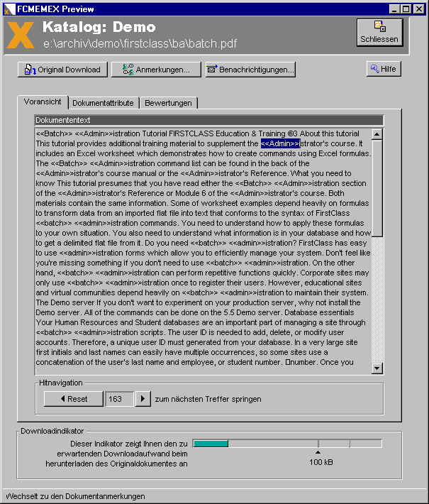Click the download indicator progress bar
Image resolution: width=429 pixels, height=504 pixels.
point(287,444)
